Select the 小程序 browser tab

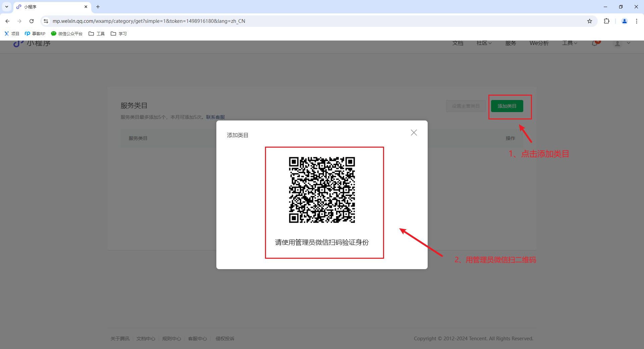point(52,7)
